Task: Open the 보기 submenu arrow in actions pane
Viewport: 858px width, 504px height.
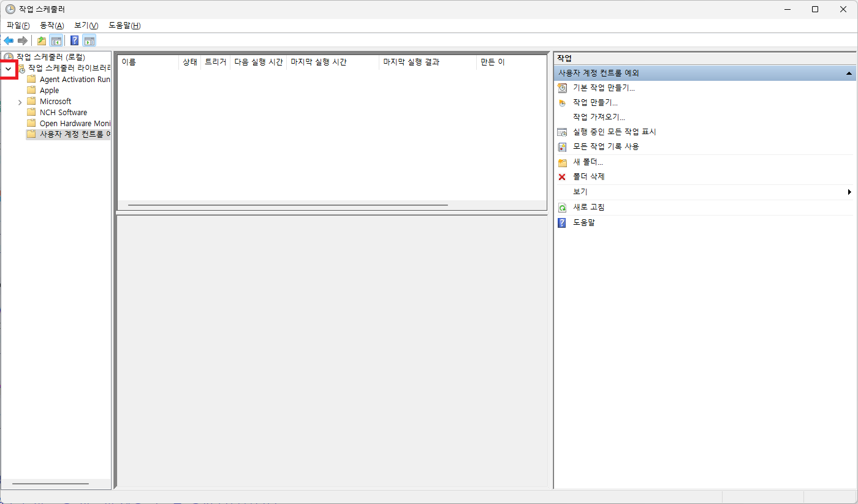Action: [849, 192]
